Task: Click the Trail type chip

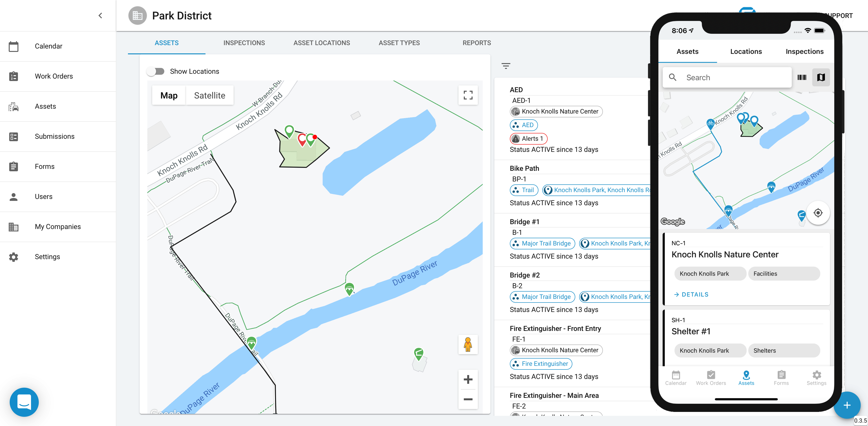Action: (x=524, y=190)
